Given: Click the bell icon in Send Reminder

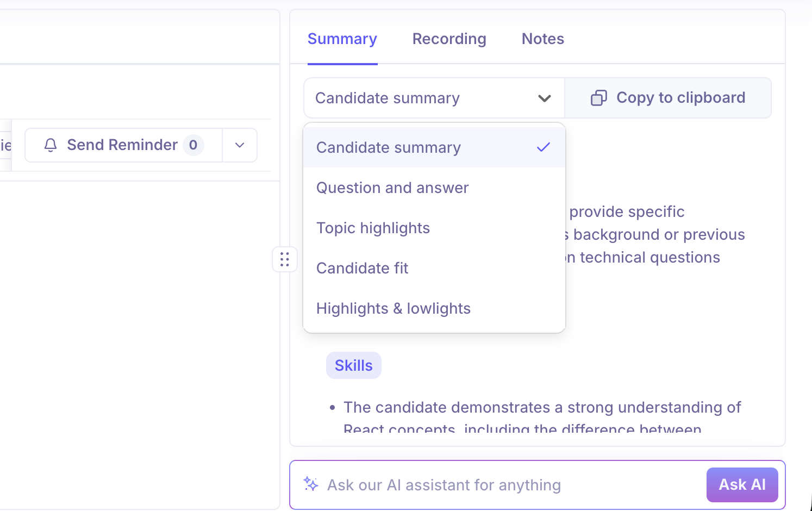Looking at the screenshot, I should click(x=51, y=145).
